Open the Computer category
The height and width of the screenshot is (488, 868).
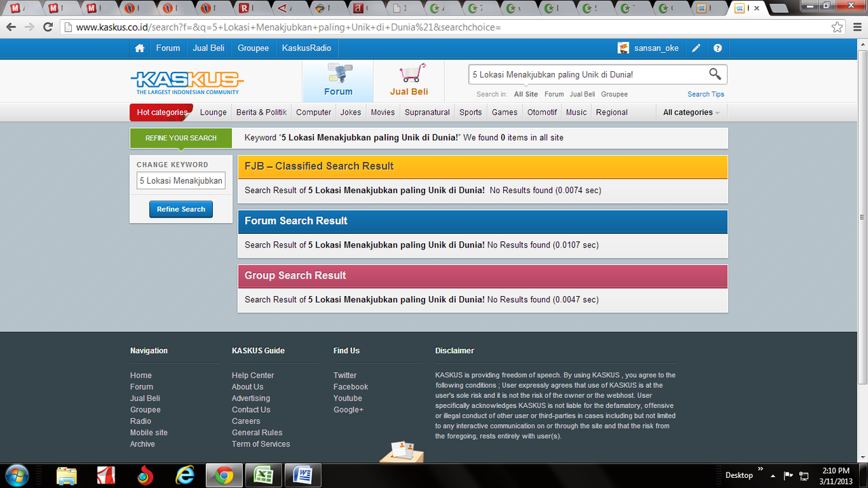[x=313, y=113]
